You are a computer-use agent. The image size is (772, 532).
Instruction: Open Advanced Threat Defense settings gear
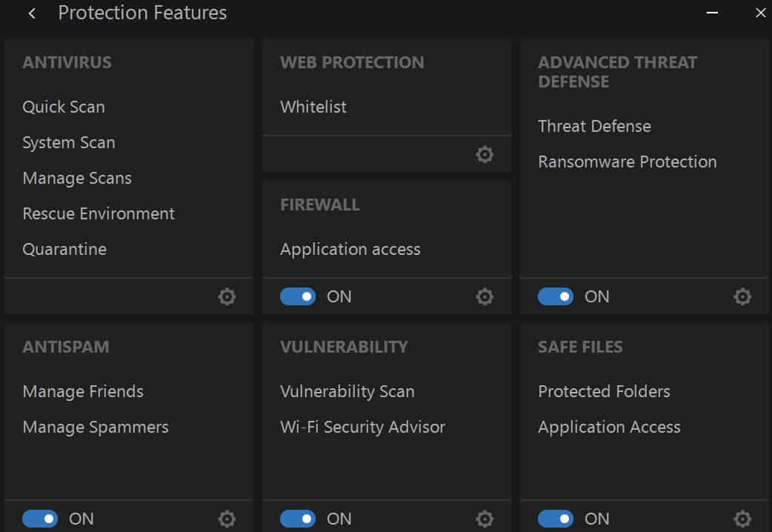click(x=742, y=296)
